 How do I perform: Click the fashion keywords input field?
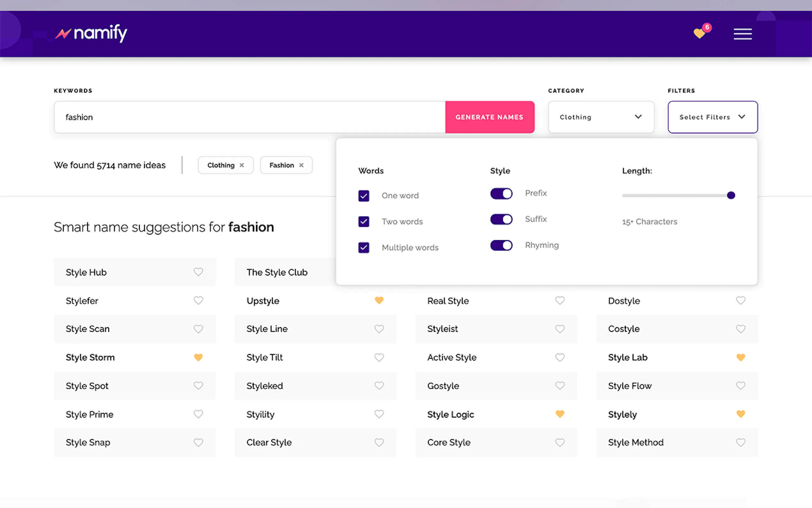click(249, 117)
